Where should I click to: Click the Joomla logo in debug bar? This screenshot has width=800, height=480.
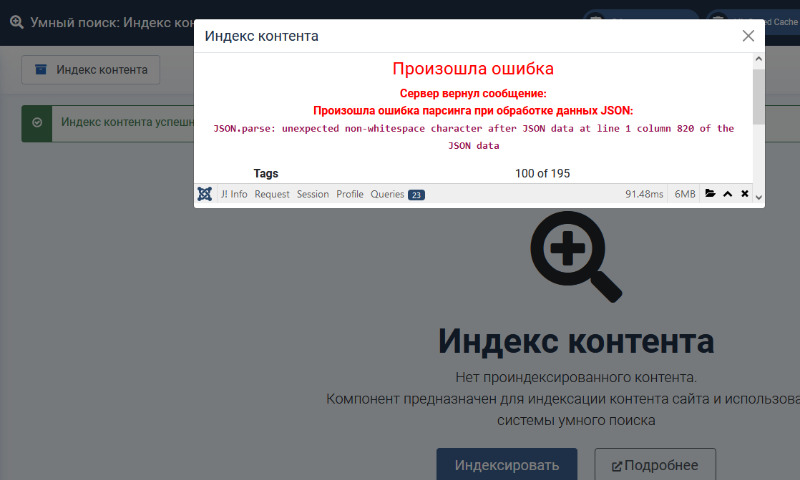pyautogui.click(x=205, y=194)
